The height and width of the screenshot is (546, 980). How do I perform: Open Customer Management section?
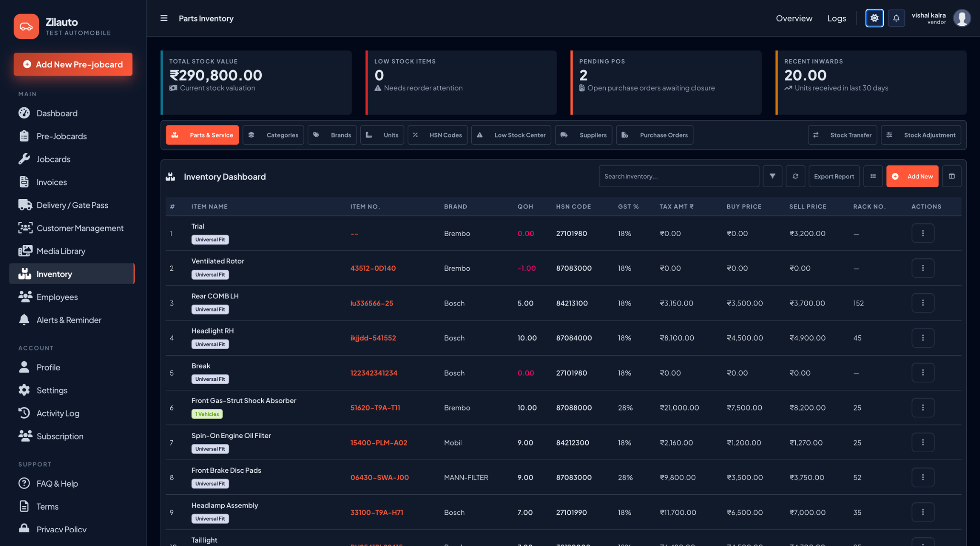[x=72, y=228]
